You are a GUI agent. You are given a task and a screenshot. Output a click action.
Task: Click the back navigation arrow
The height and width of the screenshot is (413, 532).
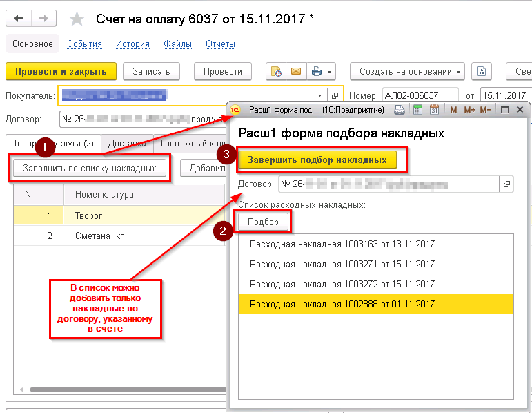point(19,19)
